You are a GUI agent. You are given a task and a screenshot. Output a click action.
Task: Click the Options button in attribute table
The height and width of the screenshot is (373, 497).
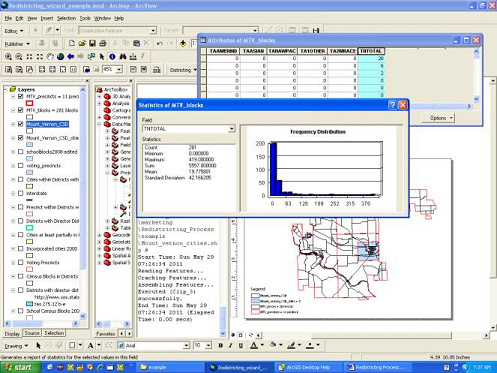[438, 118]
